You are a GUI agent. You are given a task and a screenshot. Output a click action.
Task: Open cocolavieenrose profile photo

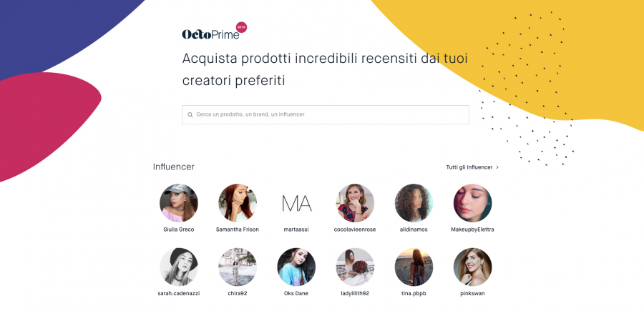pyautogui.click(x=355, y=203)
